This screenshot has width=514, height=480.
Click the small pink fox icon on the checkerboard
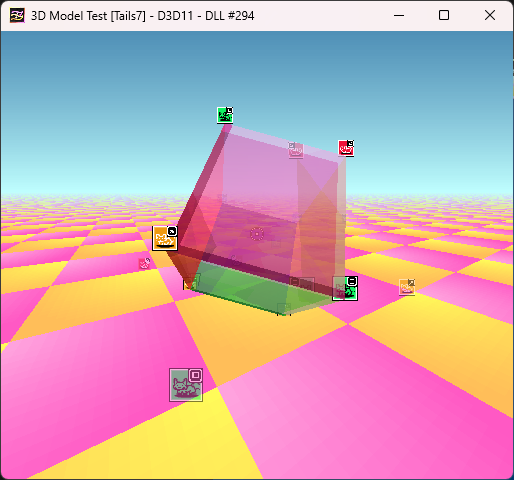[x=144, y=263]
